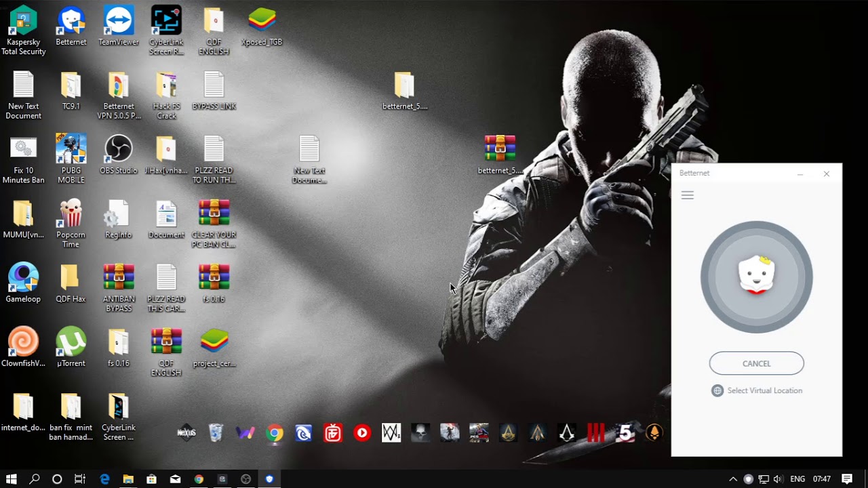
Task: Open Popcorn Time desktop shortcut
Action: click(71, 224)
